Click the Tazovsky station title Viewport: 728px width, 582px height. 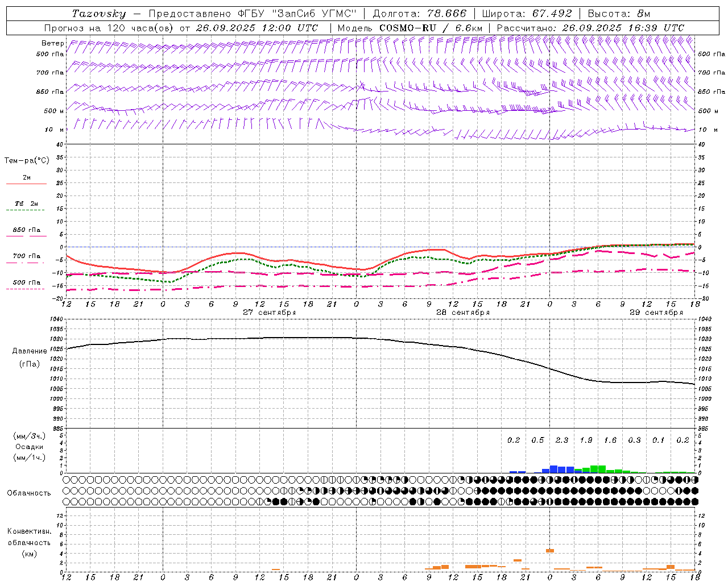pos(98,14)
